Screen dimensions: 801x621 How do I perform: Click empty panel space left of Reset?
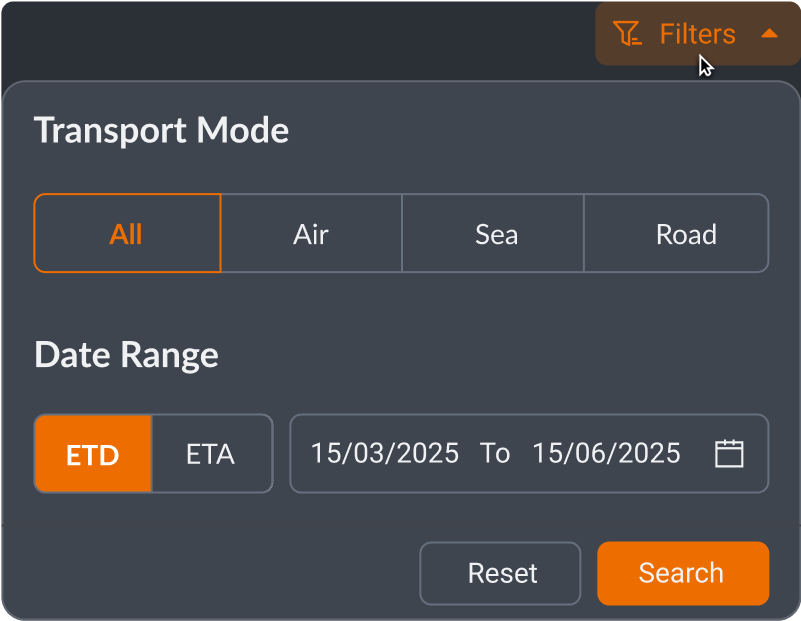pyautogui.click(x=220, y=573)
